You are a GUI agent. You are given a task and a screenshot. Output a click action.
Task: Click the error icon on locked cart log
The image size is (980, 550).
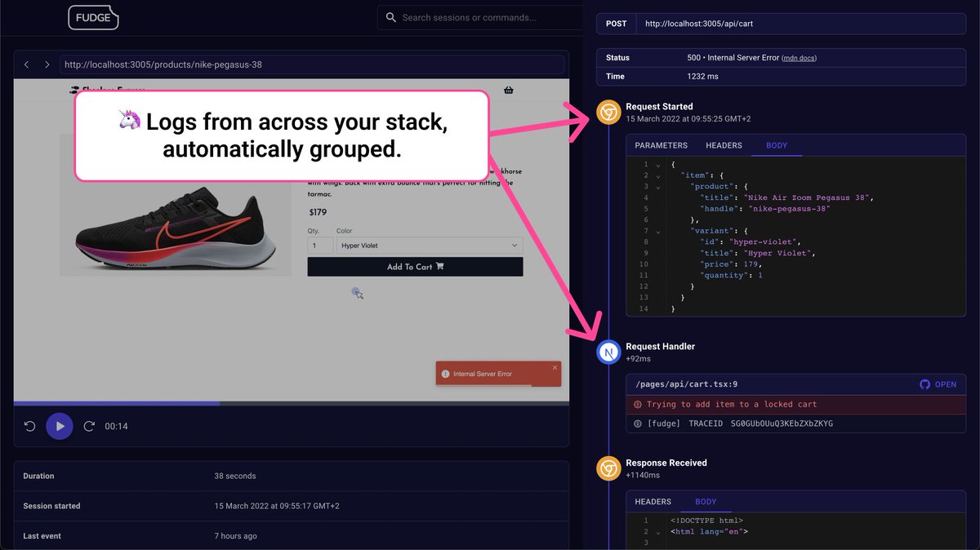(x=638, y=405)
